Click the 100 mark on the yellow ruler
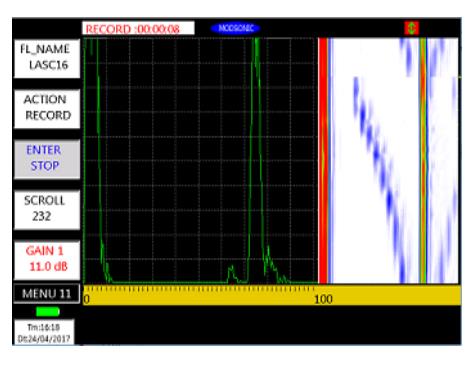The image size is (475, 365). [x=324, y=299]
